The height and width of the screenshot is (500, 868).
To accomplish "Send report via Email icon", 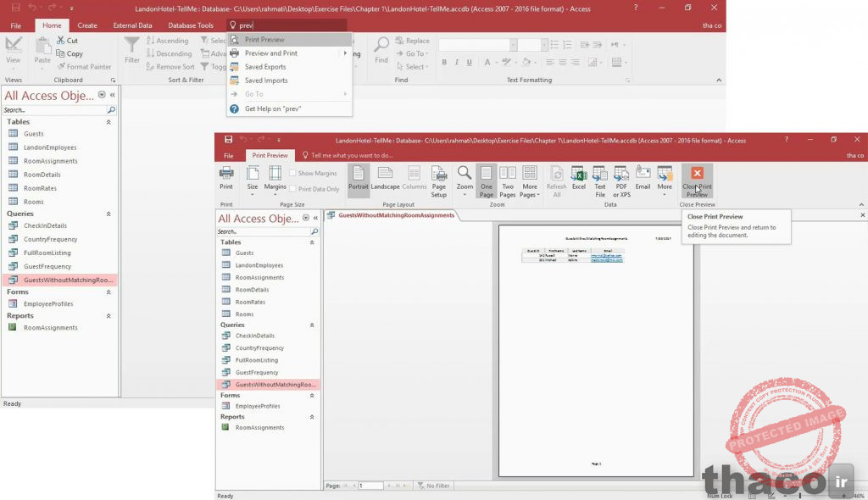I will point(643,178).
